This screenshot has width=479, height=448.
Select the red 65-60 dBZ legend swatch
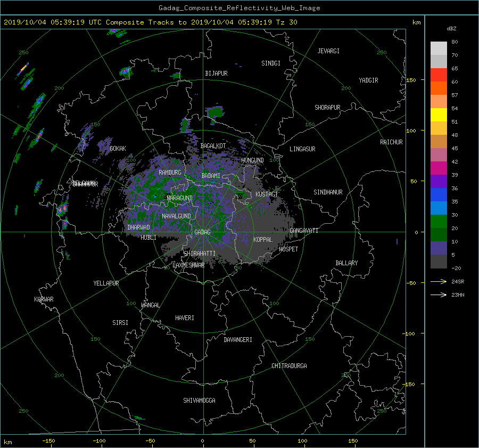(x=439, y=75)
